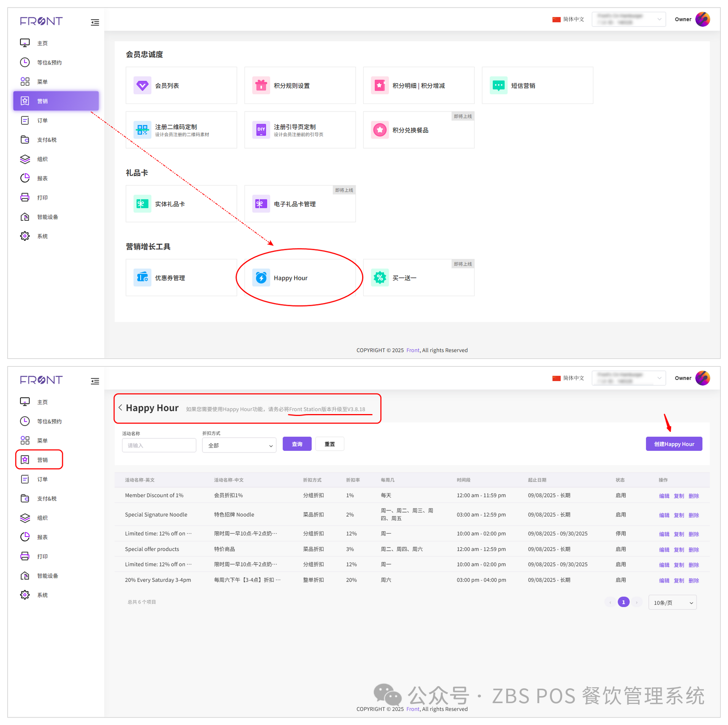Click the 注册二维码定制 QR code icon
The image size is (728, 725).
pyautogui.click(x=142, y=130)
